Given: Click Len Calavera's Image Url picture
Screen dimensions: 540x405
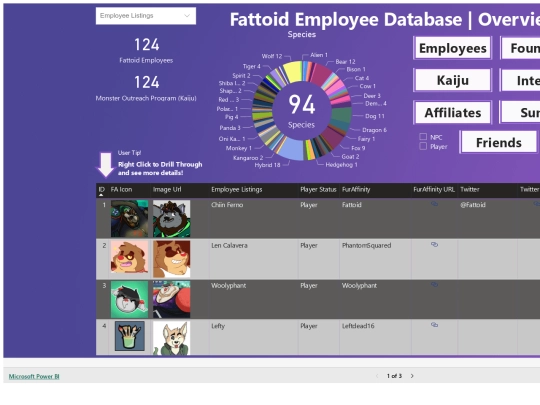Looking at the screenshot, I should (x=172, y=259).
